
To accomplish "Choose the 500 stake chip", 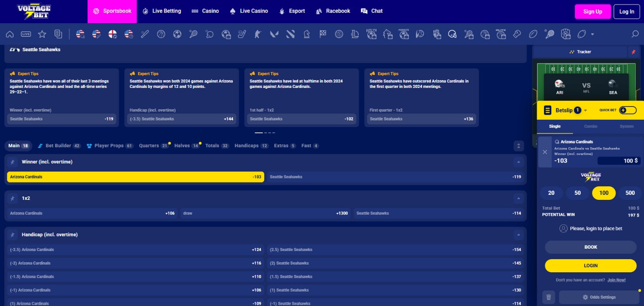I will click(630, 193).
